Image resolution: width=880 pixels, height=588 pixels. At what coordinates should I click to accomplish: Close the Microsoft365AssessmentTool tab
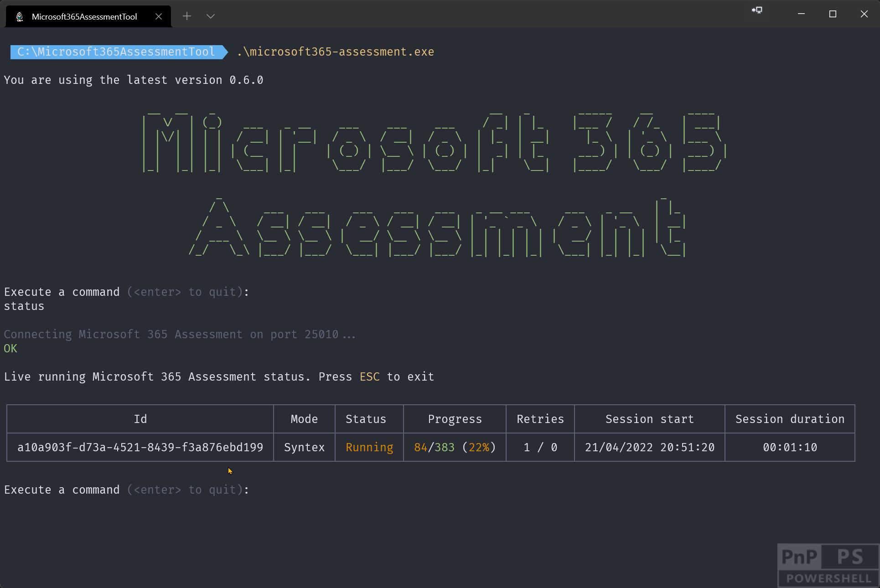pos(159,16)
